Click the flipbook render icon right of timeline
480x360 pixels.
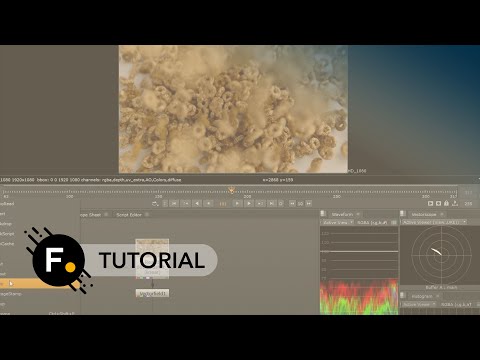[430, 203]
